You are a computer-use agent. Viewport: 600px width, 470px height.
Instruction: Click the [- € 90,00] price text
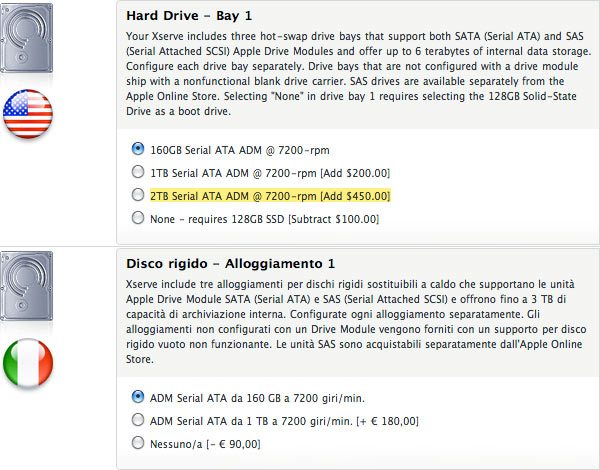(233, 441)
